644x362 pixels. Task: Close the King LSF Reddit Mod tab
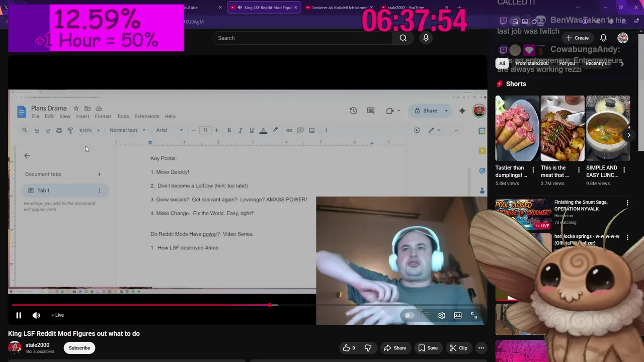296,8
